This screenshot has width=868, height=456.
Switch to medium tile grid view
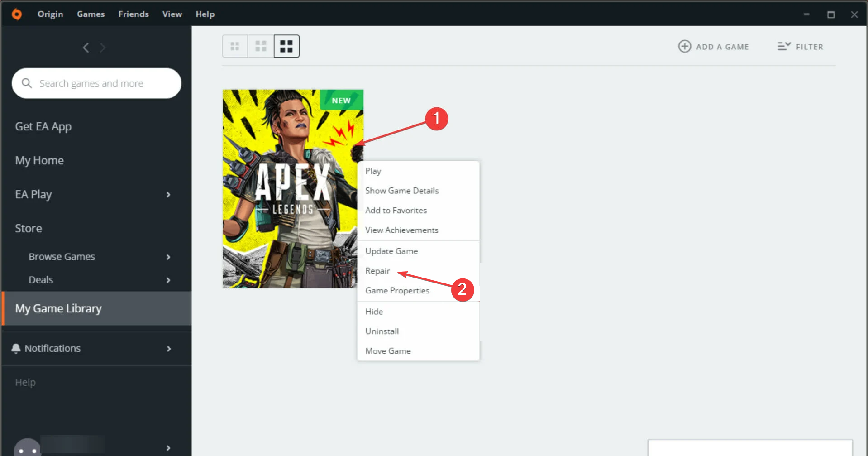[261, 46]
